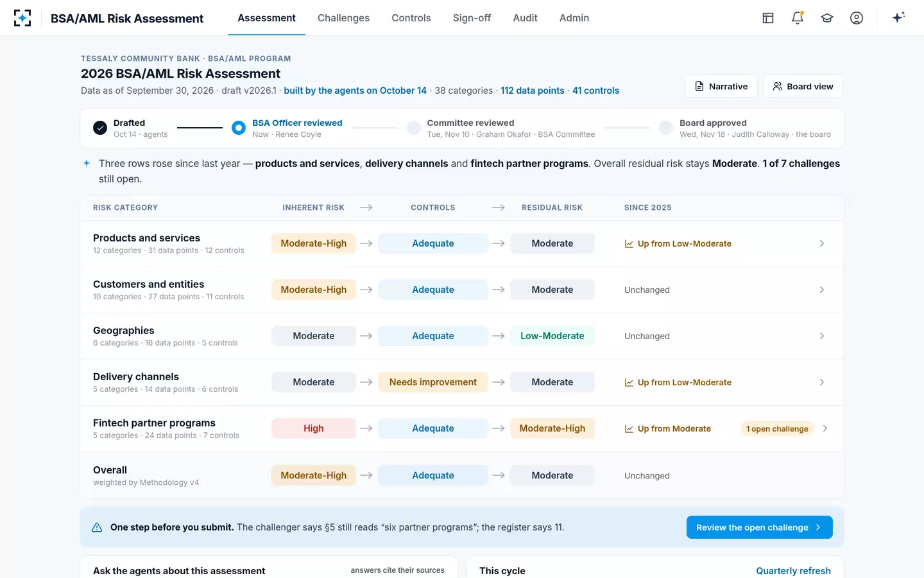Expand the Customers and entities row chevron

[x=822, y=290]
